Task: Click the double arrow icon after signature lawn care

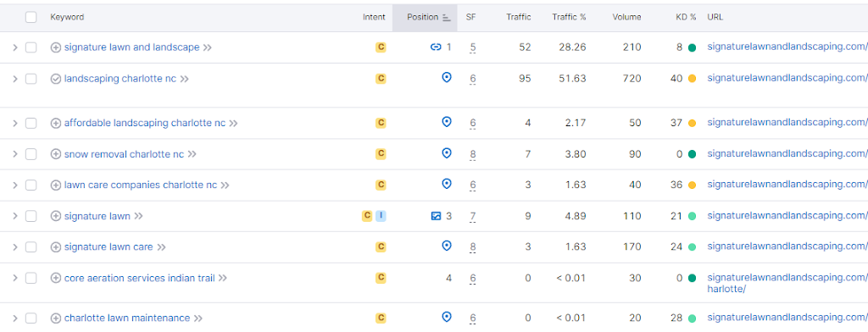Action: point(161,246)
